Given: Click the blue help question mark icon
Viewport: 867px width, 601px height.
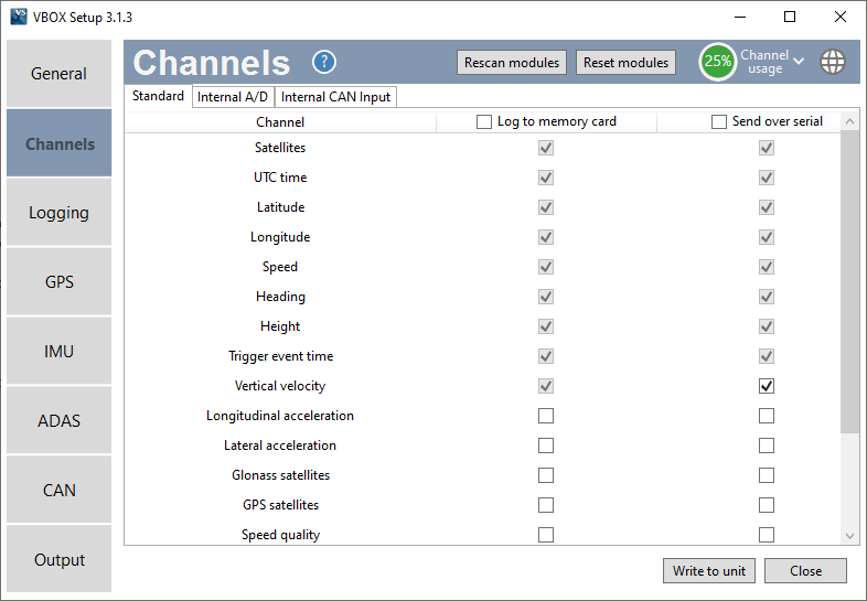Looking at the screenshot, I should pos(324,62).
